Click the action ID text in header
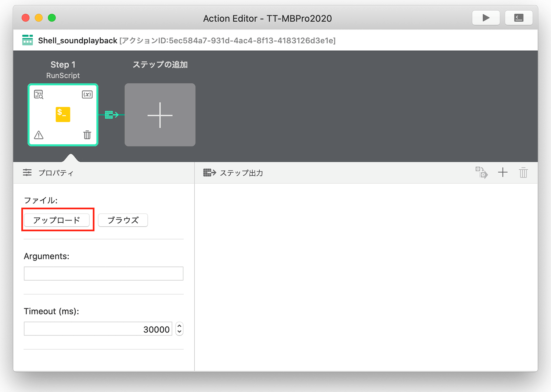Viewport: 551px width, 392px height. click(227, 40)
